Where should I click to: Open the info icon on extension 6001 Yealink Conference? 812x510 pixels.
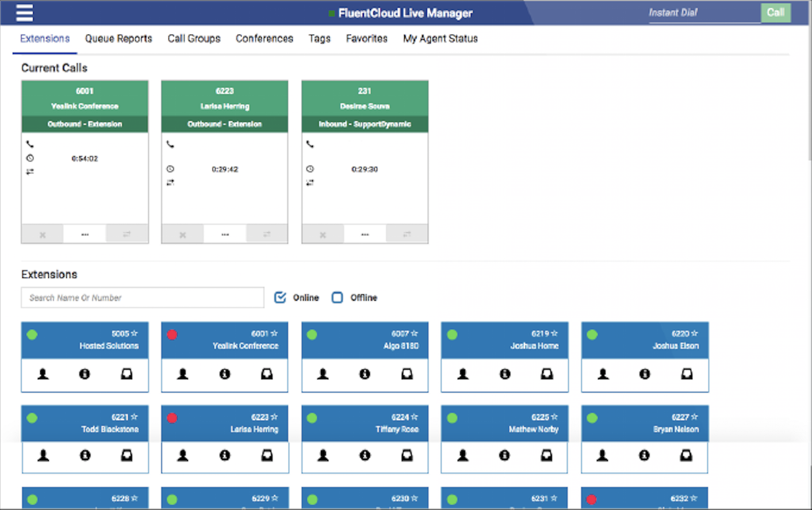[x=225, y=374]
